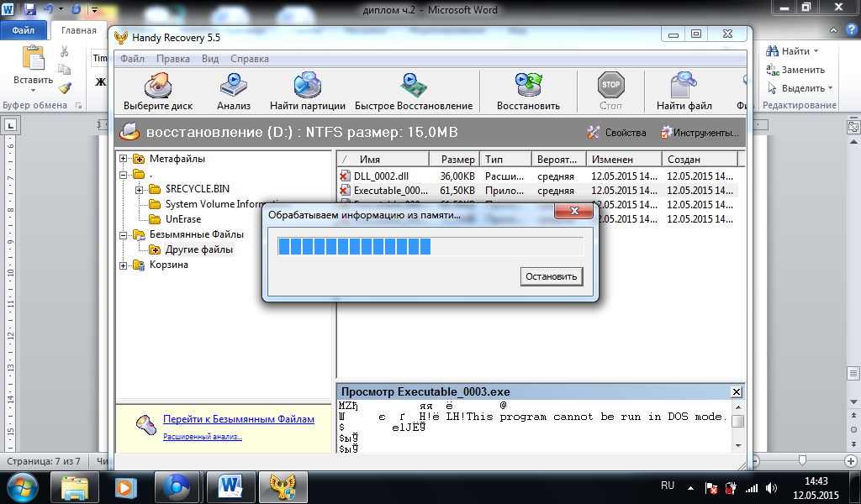
Task: Collapse the root folder tree node
Action: click(x=123, y=175)
